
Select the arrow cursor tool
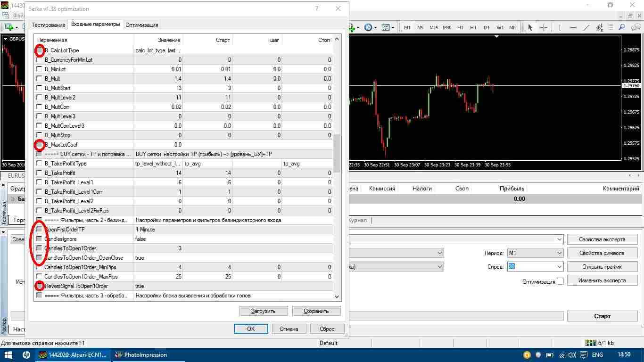point(530,27)
